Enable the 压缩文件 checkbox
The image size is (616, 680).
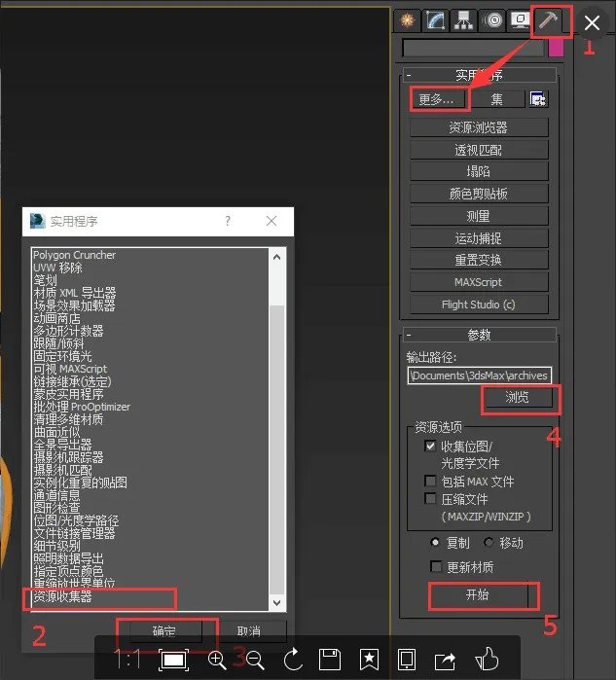click(430, 499)
